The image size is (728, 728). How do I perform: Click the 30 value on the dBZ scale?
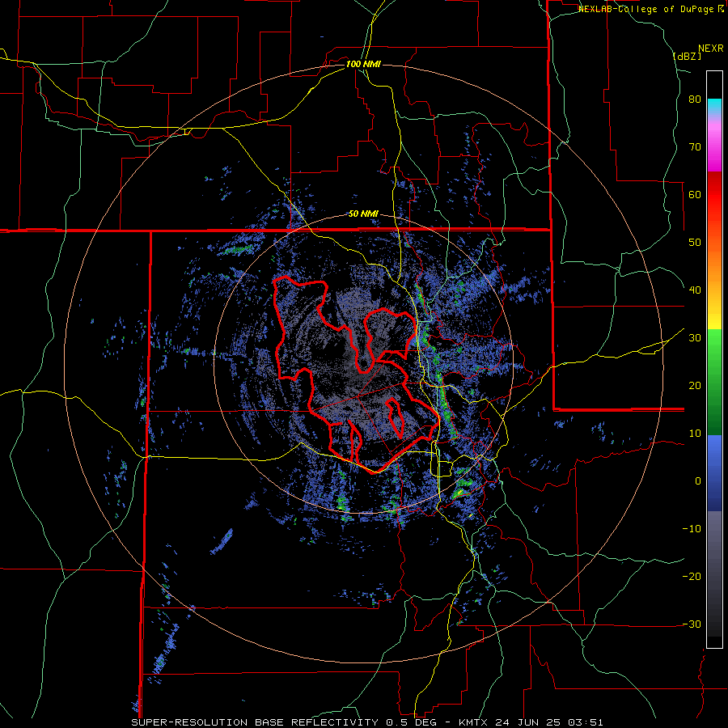695,338
